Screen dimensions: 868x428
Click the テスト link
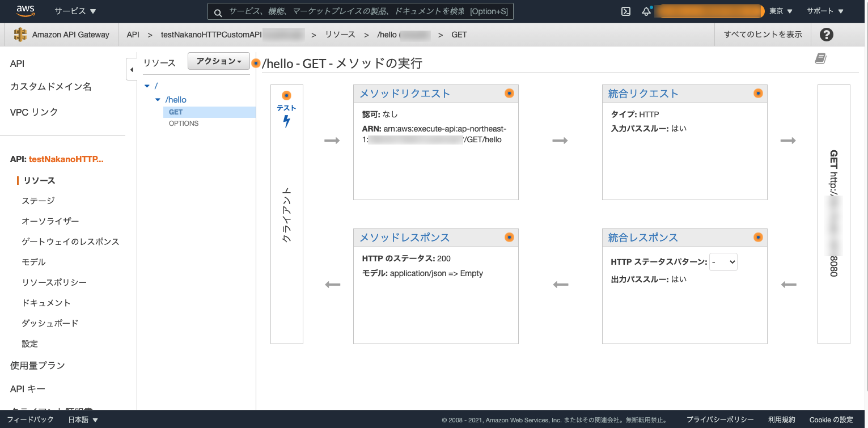[x=286, y=108]
